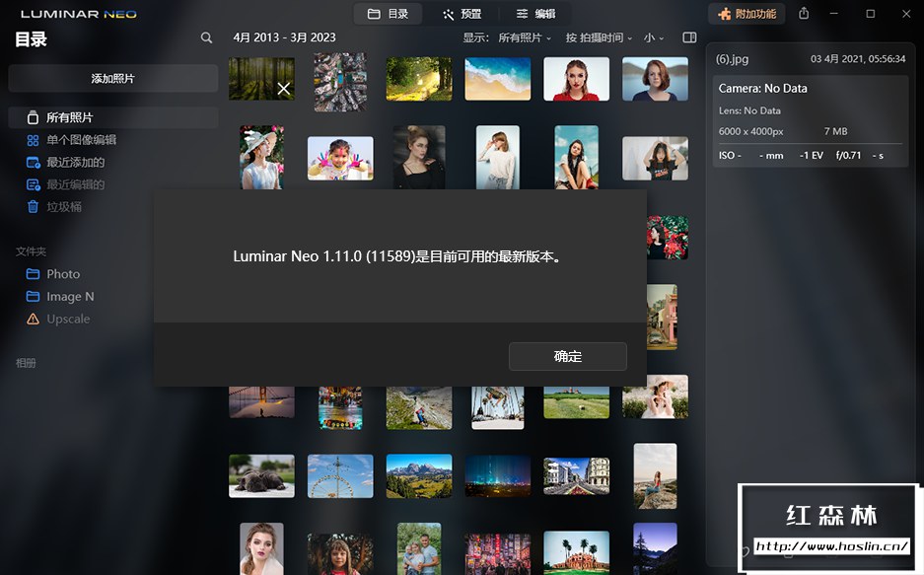Toggle the info side panel icon
924x575 pixels.
pos(689,37)
